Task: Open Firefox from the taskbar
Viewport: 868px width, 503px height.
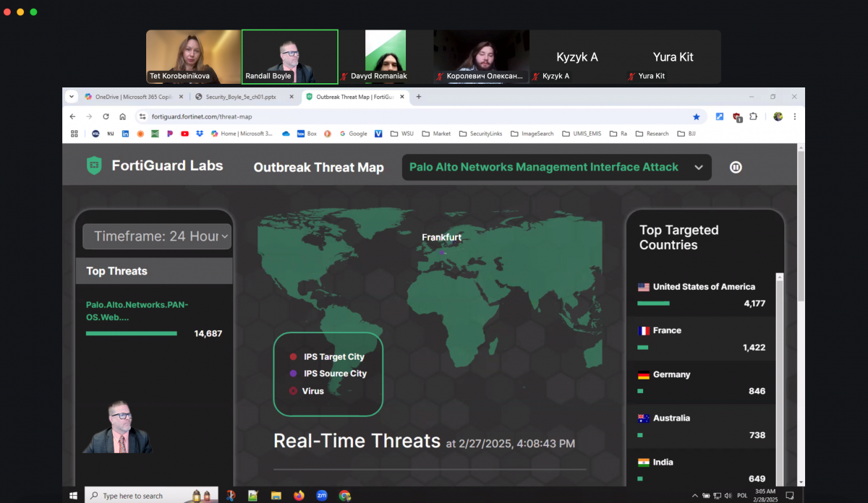Action: click(299, 496)
